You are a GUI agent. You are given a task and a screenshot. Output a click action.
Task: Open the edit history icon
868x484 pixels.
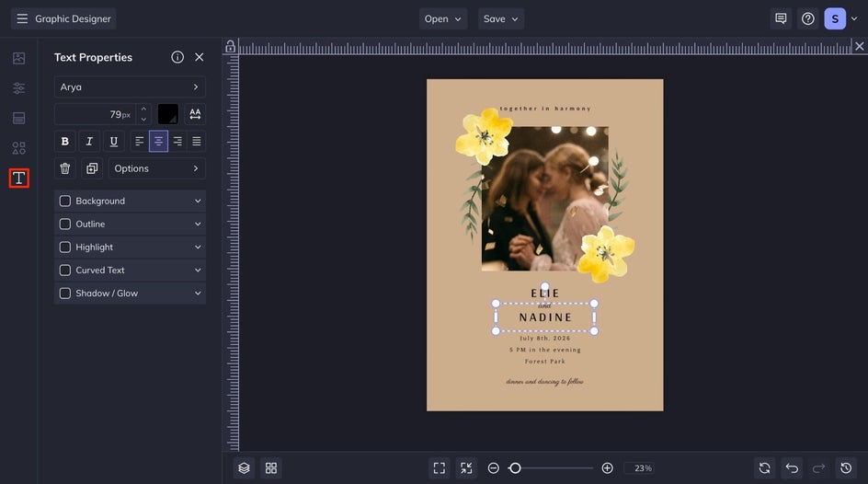coord(846,468)
